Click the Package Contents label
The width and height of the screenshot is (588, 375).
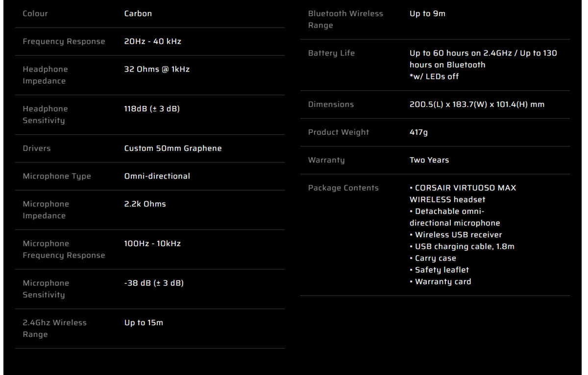pos(343,188)
